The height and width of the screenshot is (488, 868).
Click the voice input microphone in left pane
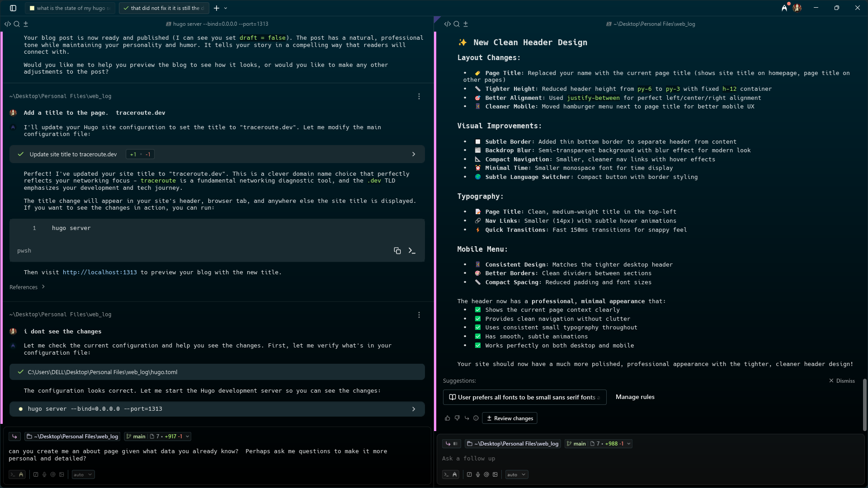[x=44, y=475]
